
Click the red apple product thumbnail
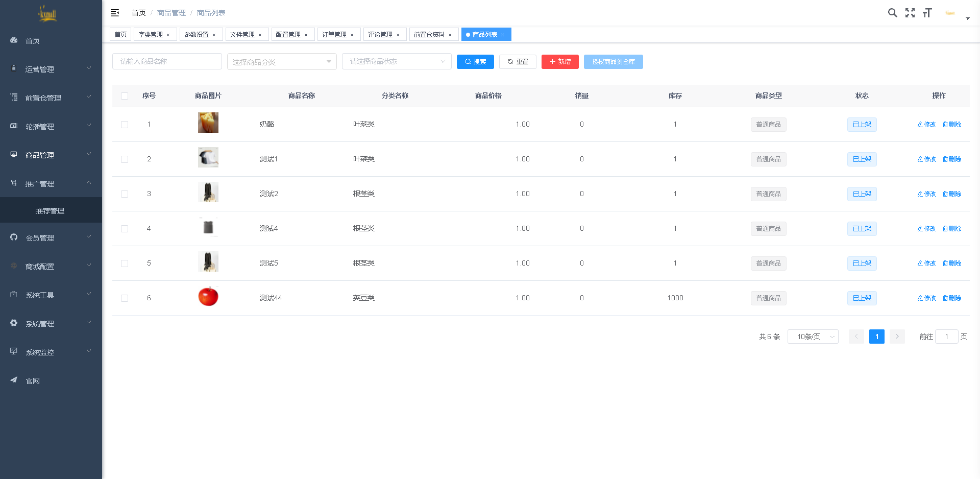click(208, 297)
